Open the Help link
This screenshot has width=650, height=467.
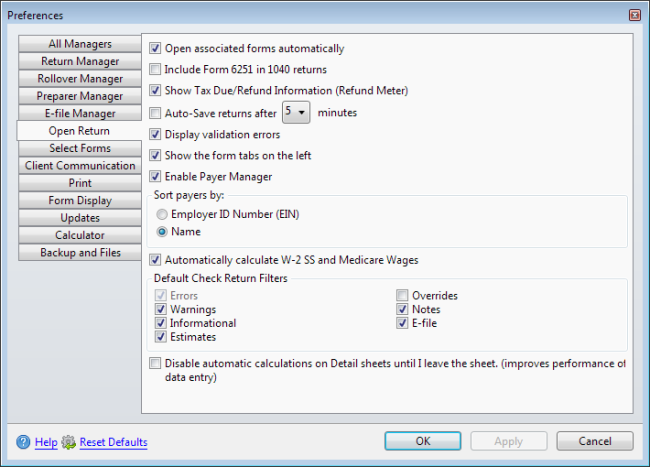click(x=46, y=442)
